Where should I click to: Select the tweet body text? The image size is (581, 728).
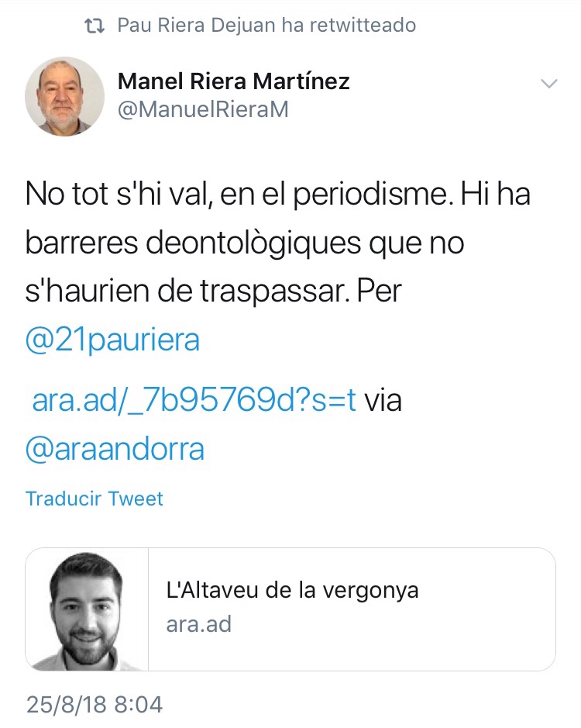(x=277, y=320)
